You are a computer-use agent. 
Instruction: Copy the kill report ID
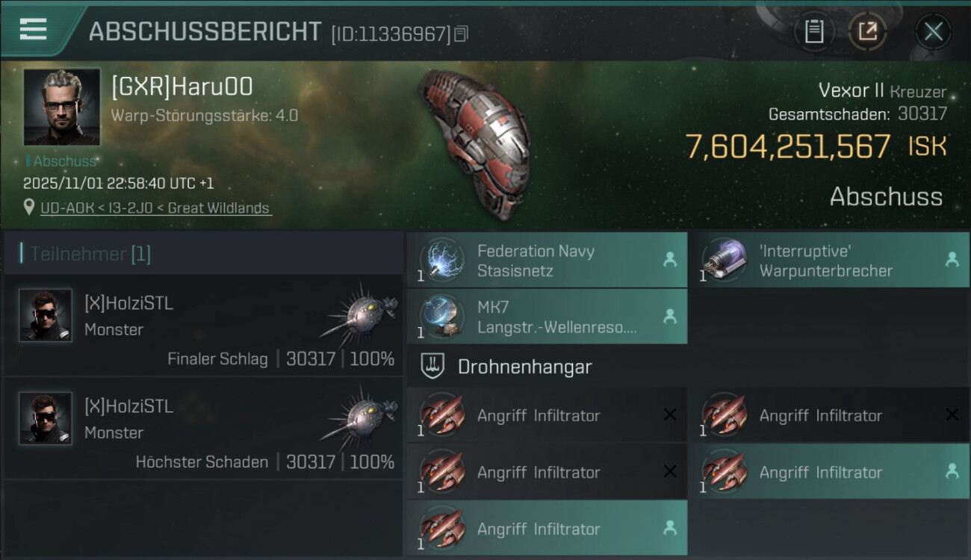(461, 34)
